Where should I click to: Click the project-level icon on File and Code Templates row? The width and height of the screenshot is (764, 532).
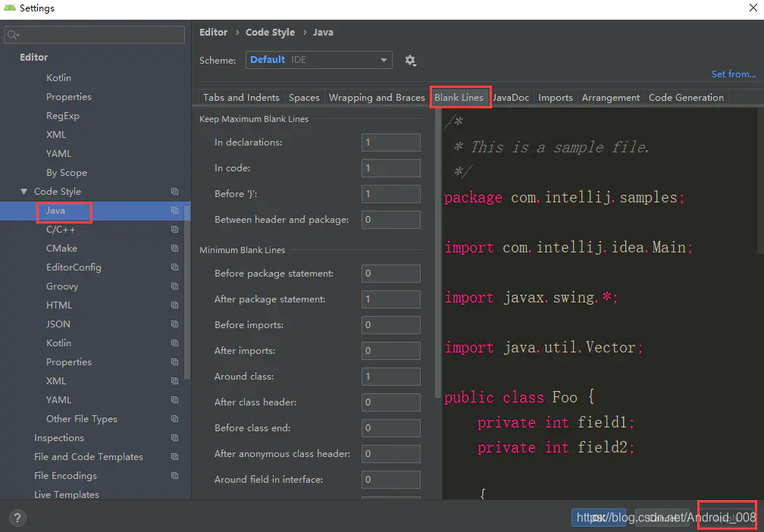point(174,457)
